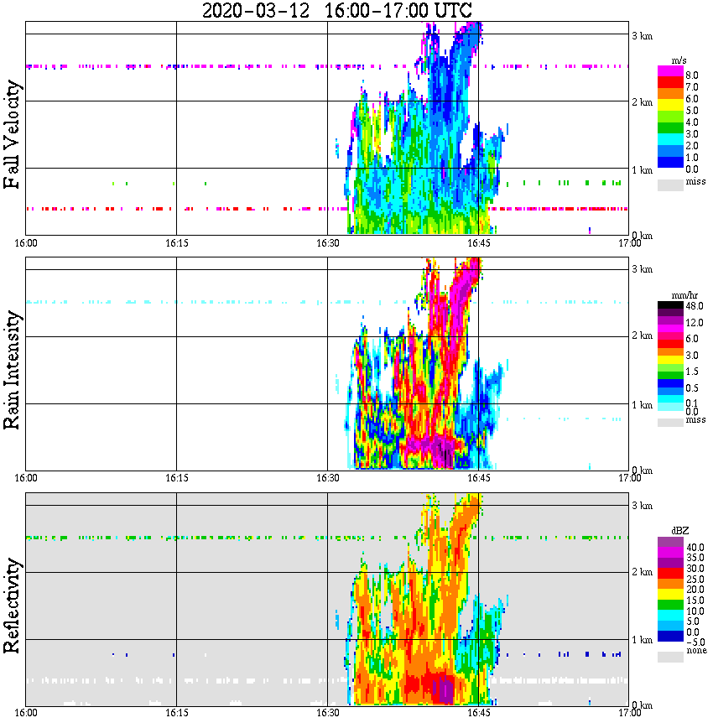This screenshot has width=713, height=728.
Task: Click '16:45' tick under Fall Velocity panel
Action: pos(478,243)
